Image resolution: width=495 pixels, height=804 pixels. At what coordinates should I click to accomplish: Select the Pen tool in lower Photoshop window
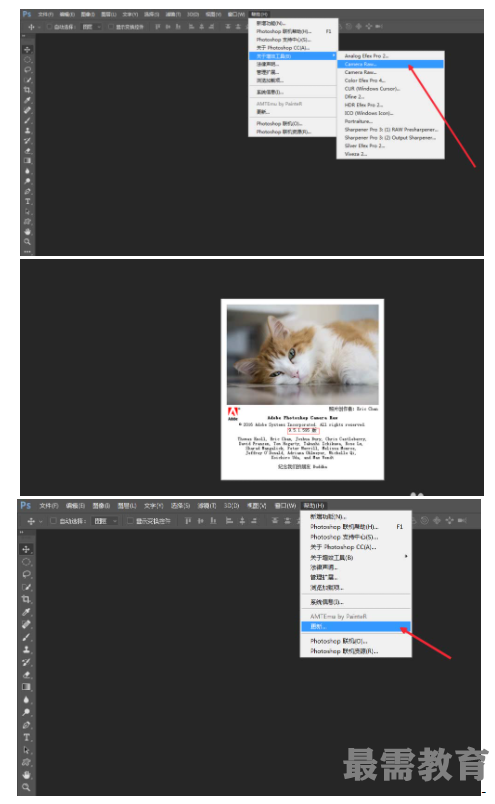pyautogui.click(x=26, y=725)
